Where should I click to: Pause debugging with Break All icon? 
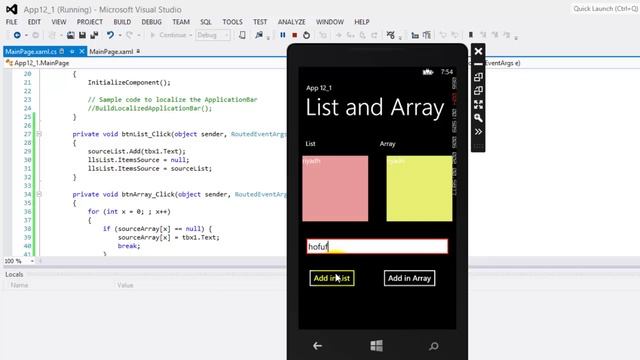[282, 36]
